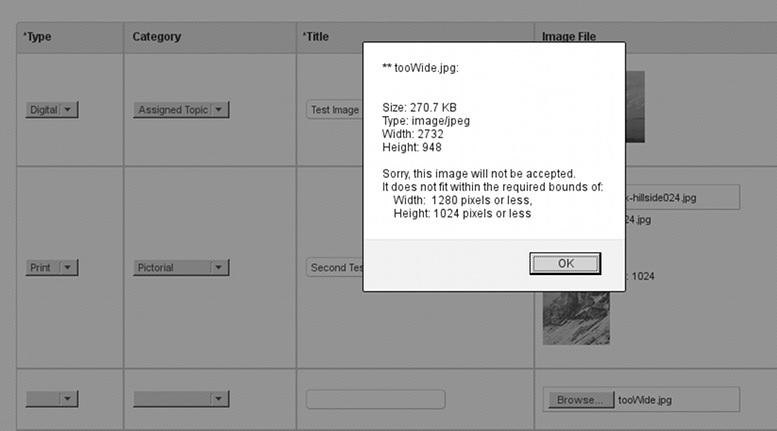Click the 'Height: 948' text
This screenshot has height=431, width=777.
[x=412, y=147]
